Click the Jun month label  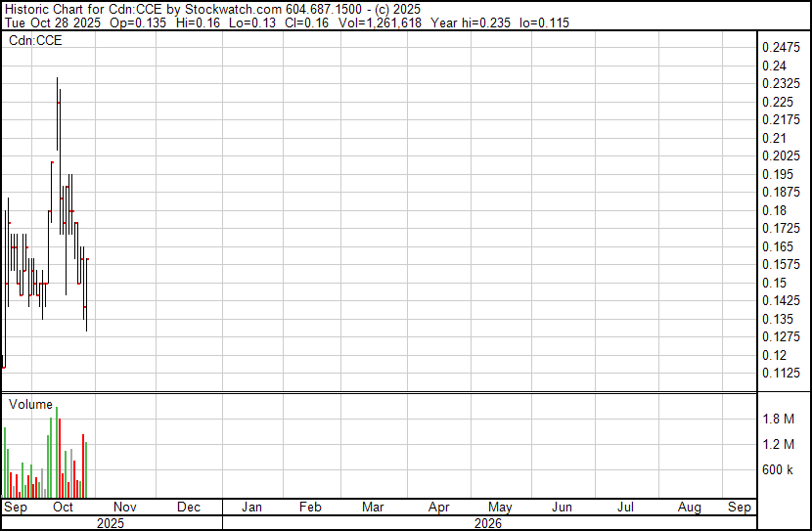click(x=562, y=507)
